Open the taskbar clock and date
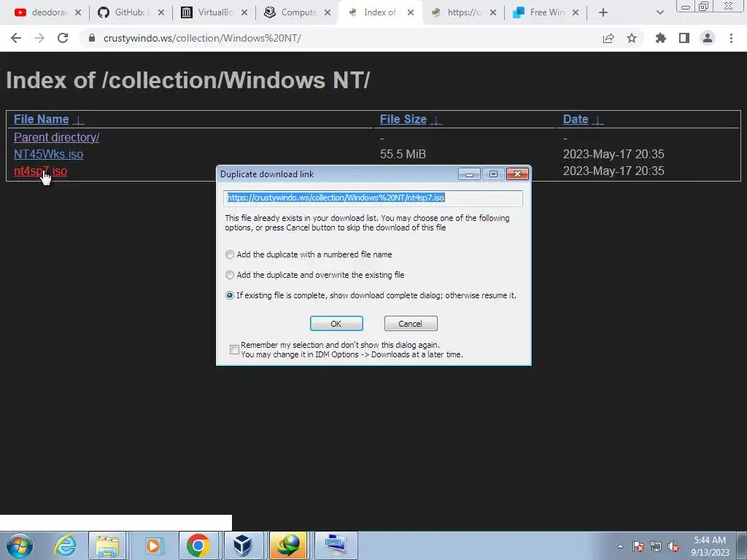The width and height of the screenshot is (747, 560). pos(710,546)
